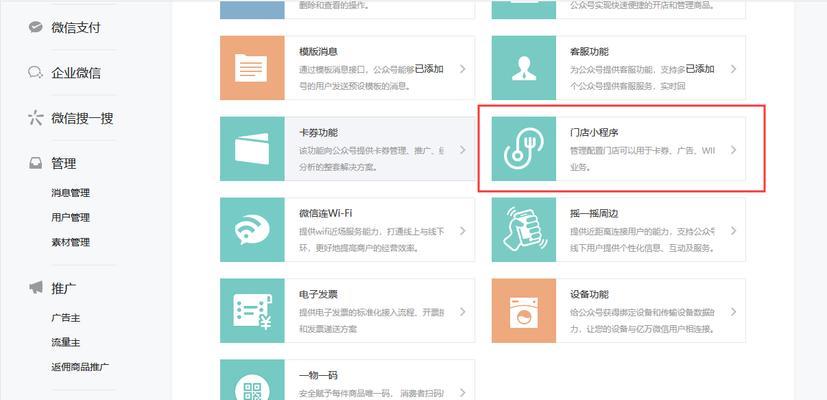The width and height of the screenshot is (827, 400).
Task: Click 已添加 label on 客服功能 card
Action: [x=700, y=69]
